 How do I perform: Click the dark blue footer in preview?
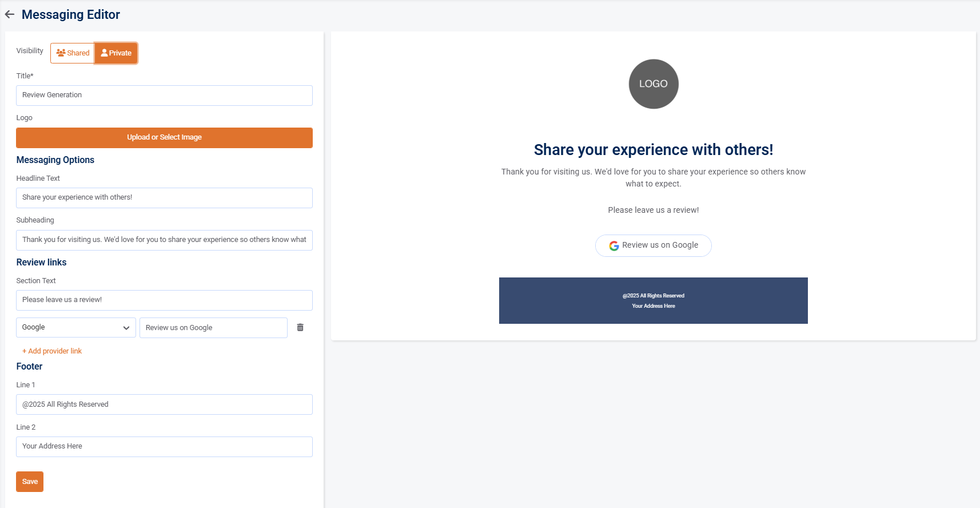pyautogui.click(x=653, y=301)
